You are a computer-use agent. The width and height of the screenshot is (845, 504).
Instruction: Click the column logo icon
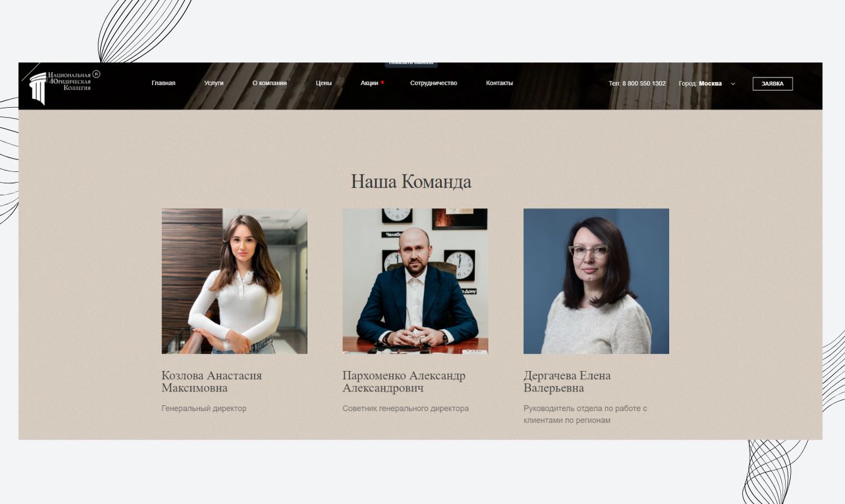point(38,89)
